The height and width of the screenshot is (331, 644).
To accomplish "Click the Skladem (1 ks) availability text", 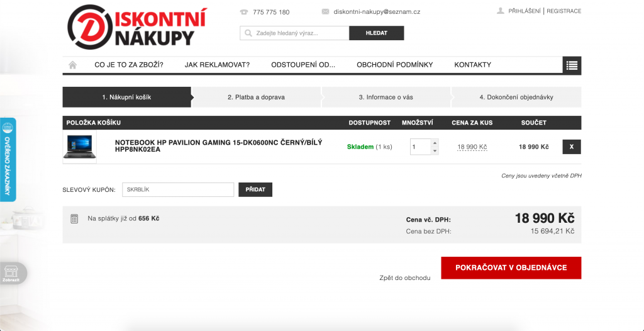I will [x=370, y=147].
